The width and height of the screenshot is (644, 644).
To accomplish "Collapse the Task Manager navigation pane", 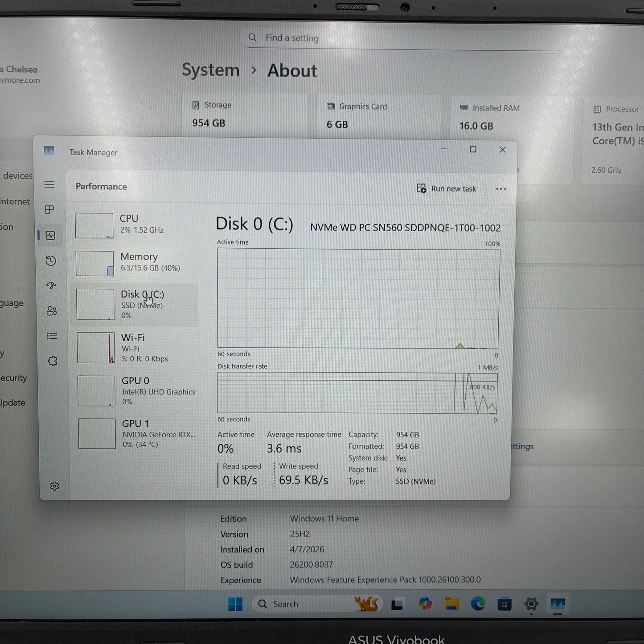I will (x=49, y=184).
